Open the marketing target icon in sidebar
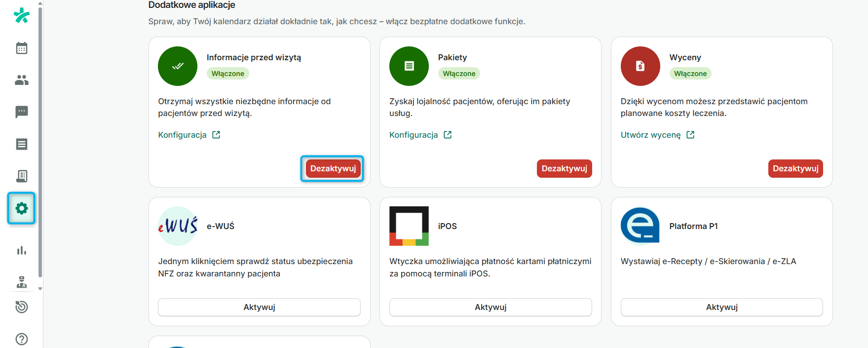 click(x=22, y=307)
